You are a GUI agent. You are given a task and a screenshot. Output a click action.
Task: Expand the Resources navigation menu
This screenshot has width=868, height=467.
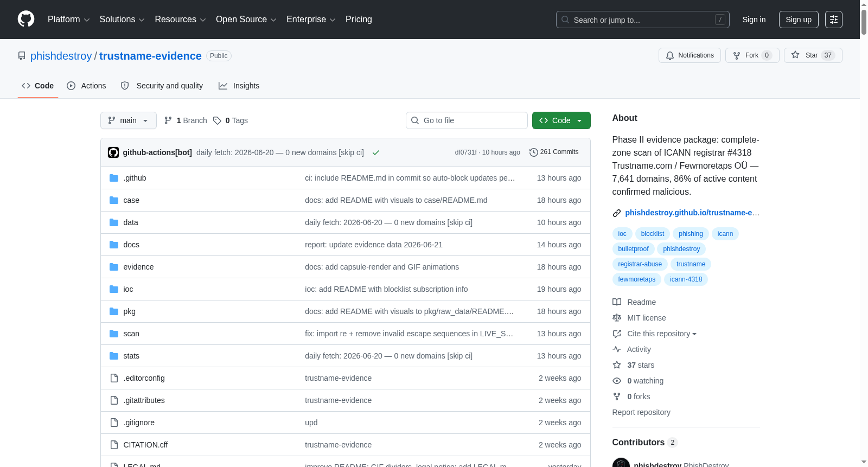point(180,20)
